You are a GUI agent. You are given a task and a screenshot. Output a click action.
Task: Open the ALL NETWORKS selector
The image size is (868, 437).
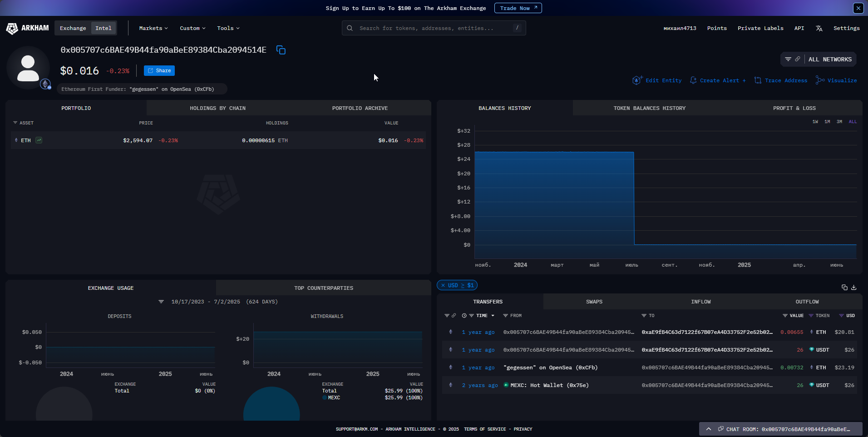click(830, 60)
